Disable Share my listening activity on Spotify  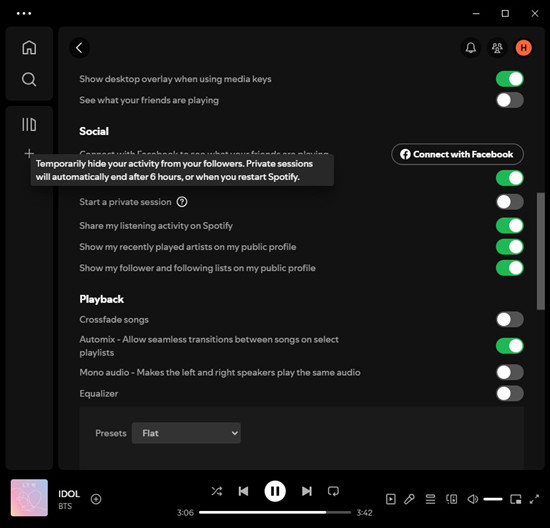[x=510, y=226]
